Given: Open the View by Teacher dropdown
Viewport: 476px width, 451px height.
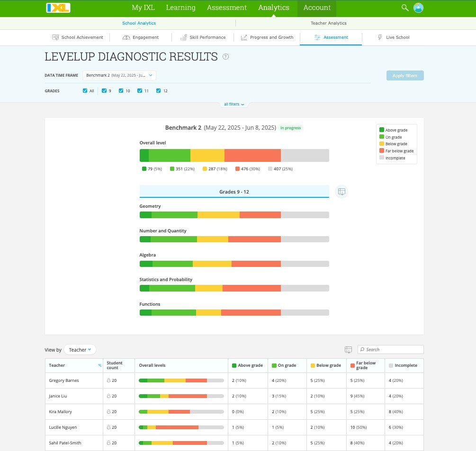Looking at the screenshot, I should 80,350.
